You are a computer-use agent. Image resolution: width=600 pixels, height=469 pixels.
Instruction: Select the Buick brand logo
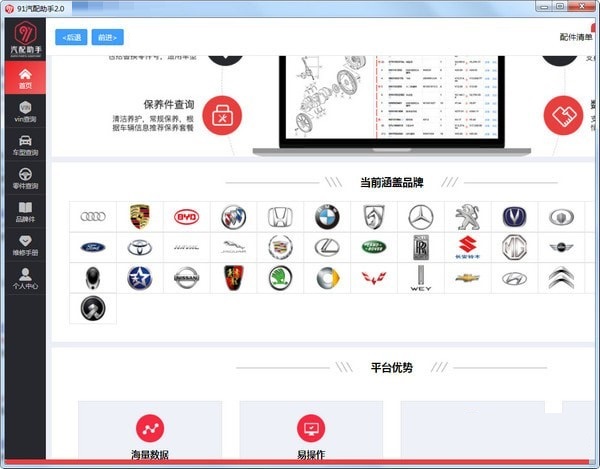pyautogui.click(x=233, y=217)
